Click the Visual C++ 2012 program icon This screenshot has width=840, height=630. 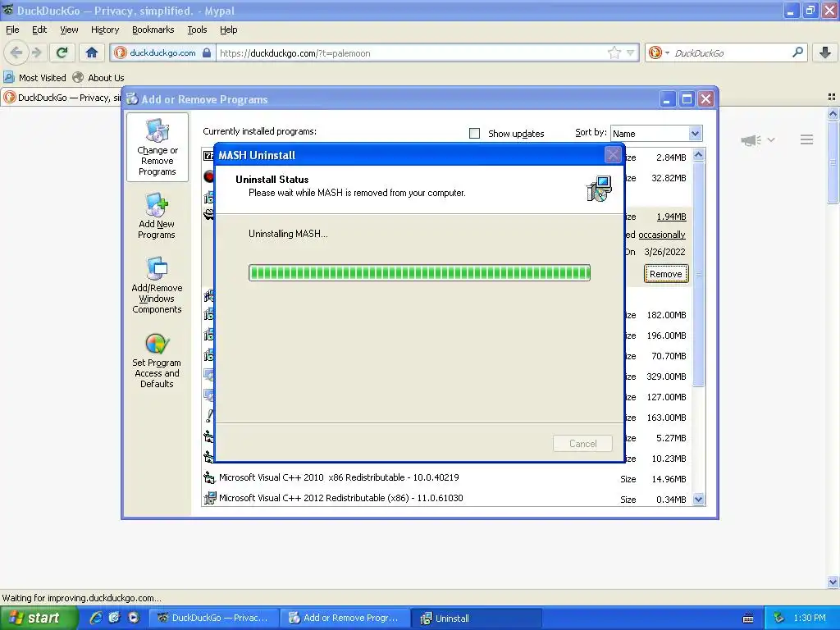tap(209, 498)
